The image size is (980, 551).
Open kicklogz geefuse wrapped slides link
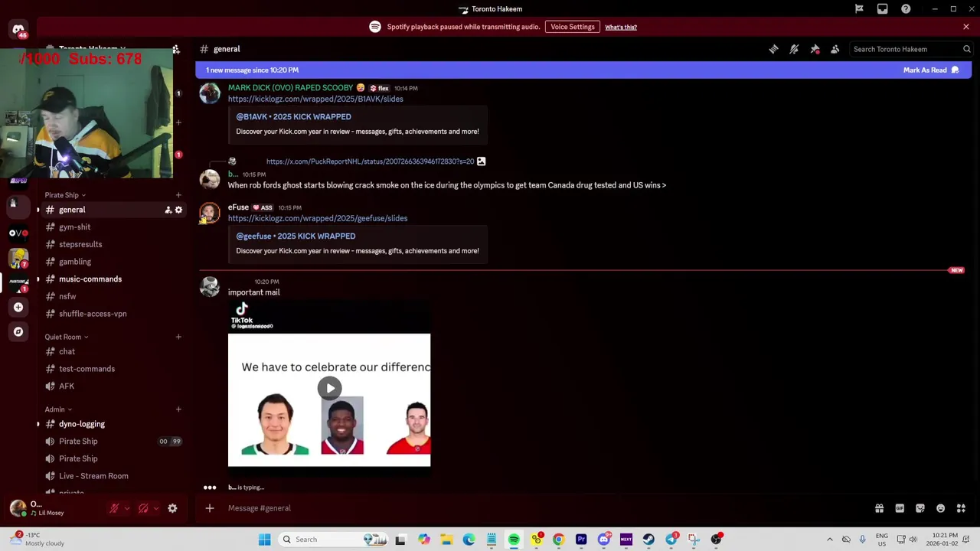pyautogui.click(x=317, y=218)
